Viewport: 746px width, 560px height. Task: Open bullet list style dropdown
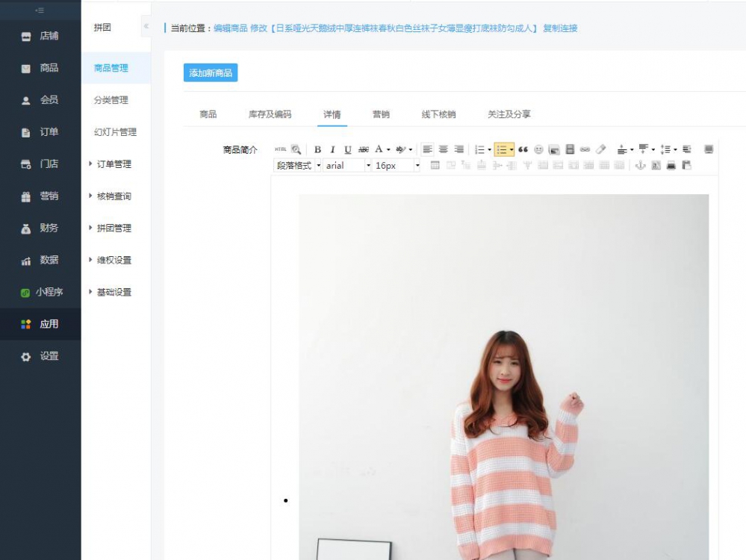[512, 149]
